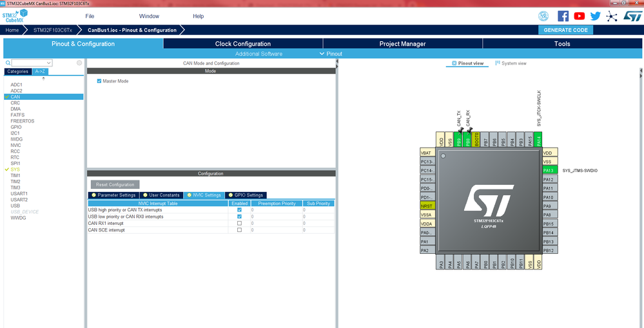
Task: Open the Help menu
Action: (x=199, y=16)
